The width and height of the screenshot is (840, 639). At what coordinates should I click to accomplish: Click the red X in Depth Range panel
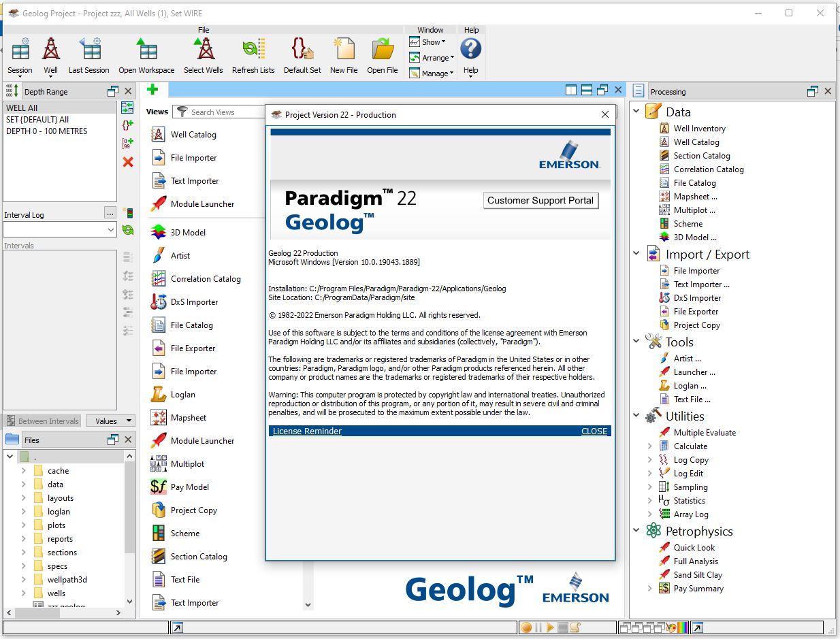[x=128, y=162]
